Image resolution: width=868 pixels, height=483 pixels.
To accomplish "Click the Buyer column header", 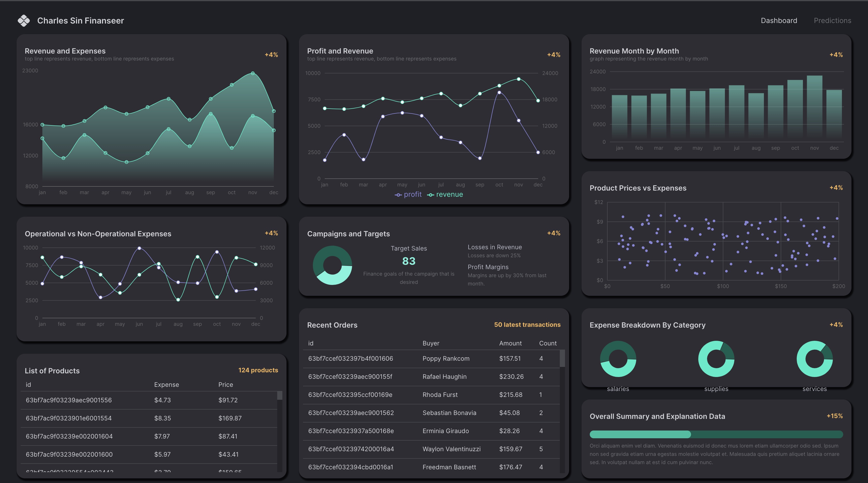I will pos(431,343).
